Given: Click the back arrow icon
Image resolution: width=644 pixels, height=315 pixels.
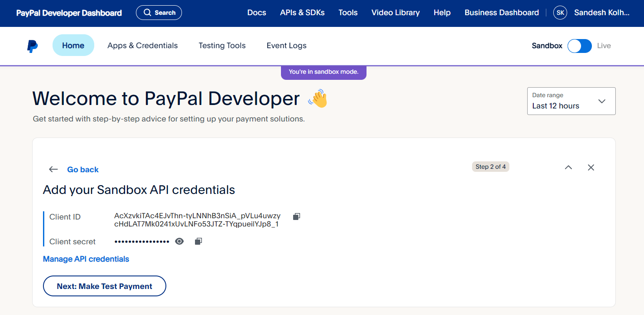Looking at the screenshot, I should tap(53, 169).
